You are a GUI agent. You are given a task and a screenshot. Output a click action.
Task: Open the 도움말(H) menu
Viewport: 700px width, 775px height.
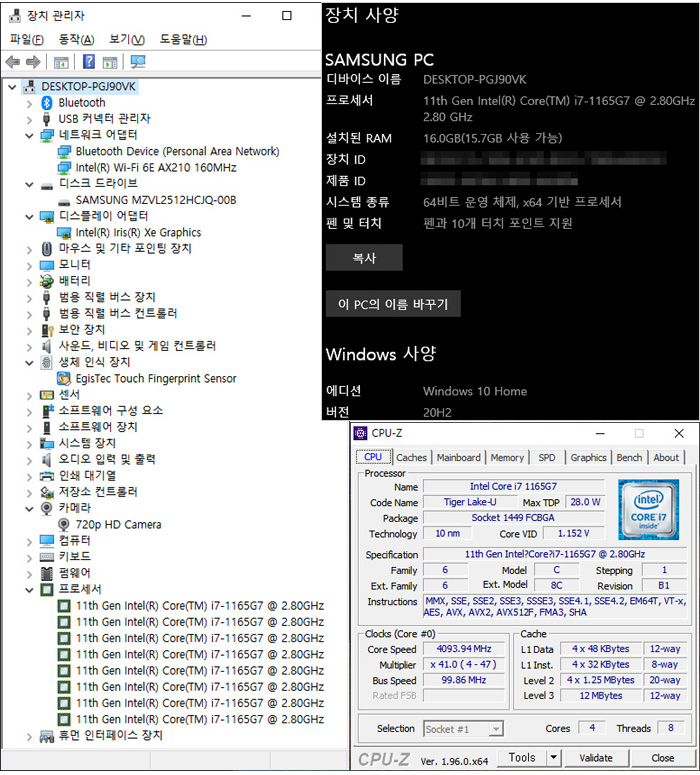click(183, 39)
